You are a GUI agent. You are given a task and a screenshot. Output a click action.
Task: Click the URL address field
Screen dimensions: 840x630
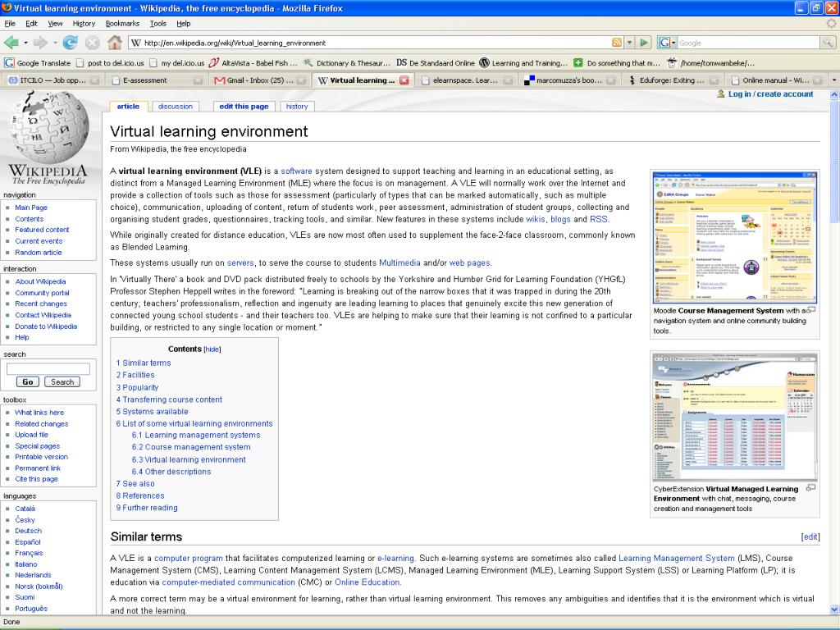click(x=375, y=43)
